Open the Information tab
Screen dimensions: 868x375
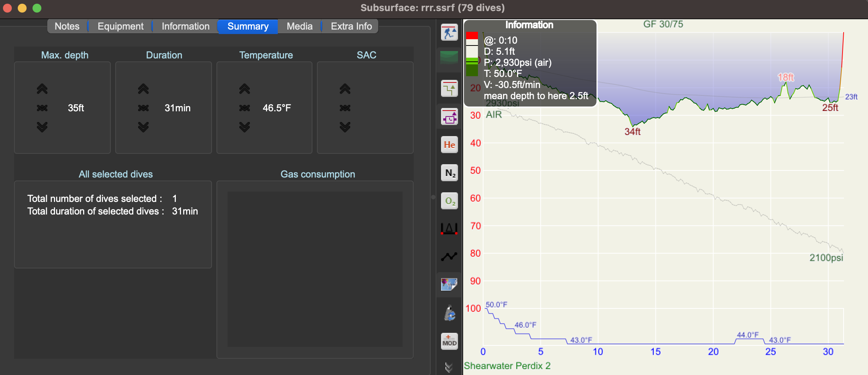pyautogui.click(x=185, y=26)
